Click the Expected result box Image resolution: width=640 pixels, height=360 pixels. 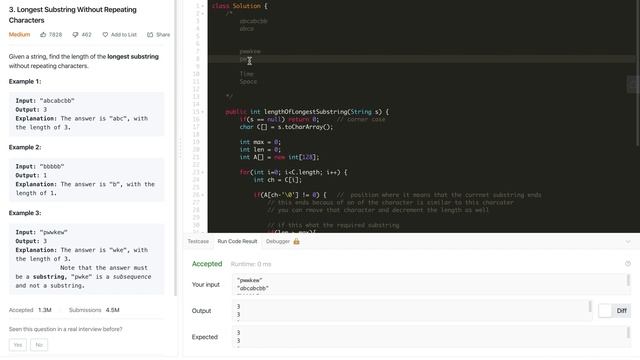point(431,337)
